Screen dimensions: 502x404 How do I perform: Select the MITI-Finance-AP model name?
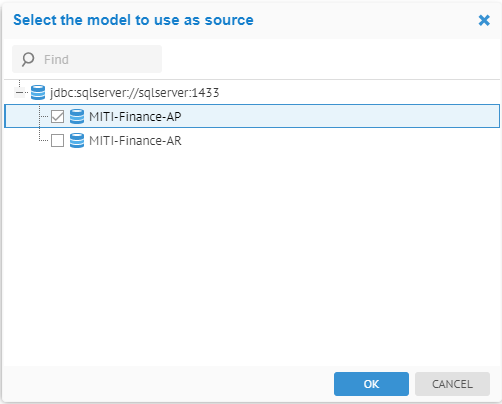click(x=135, y=117)
